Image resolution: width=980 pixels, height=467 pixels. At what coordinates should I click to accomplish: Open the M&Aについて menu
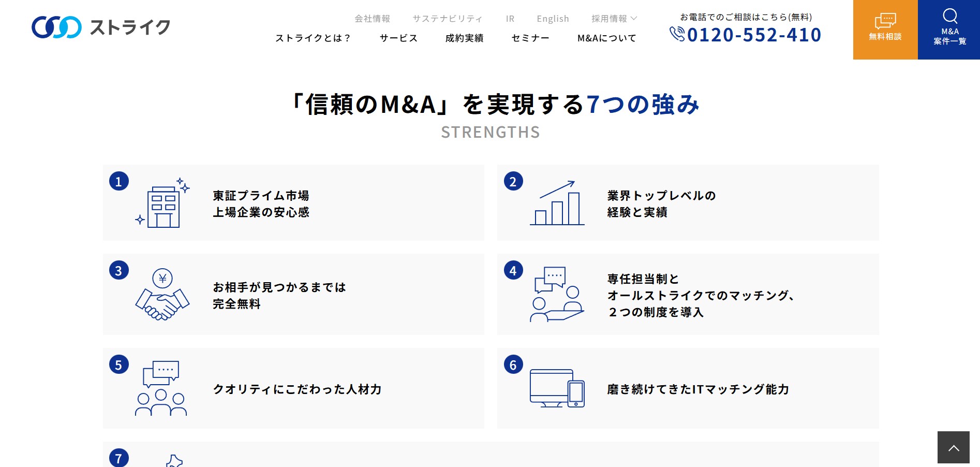point(607,38)
